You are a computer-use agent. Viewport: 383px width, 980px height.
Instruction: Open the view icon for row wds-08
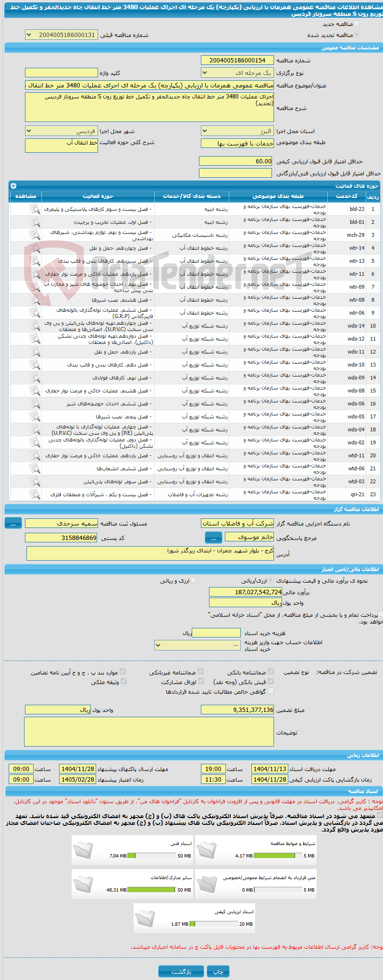[34, 391]
